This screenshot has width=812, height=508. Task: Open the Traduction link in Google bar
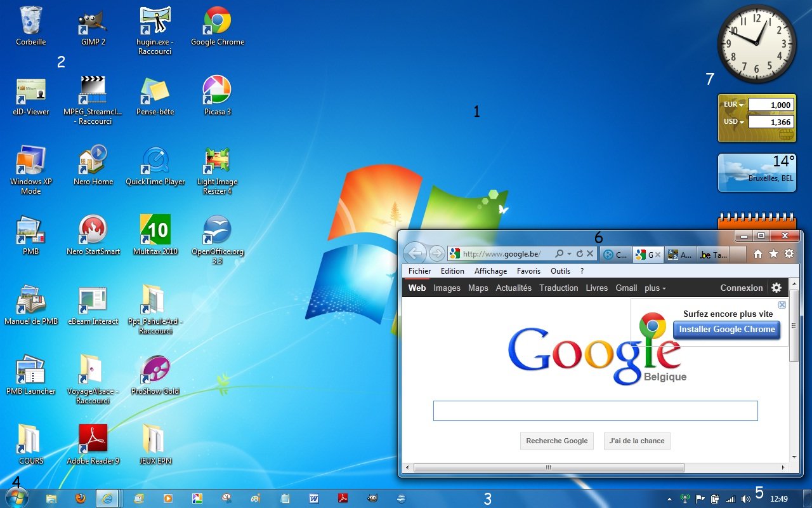(x=559, y=288)
